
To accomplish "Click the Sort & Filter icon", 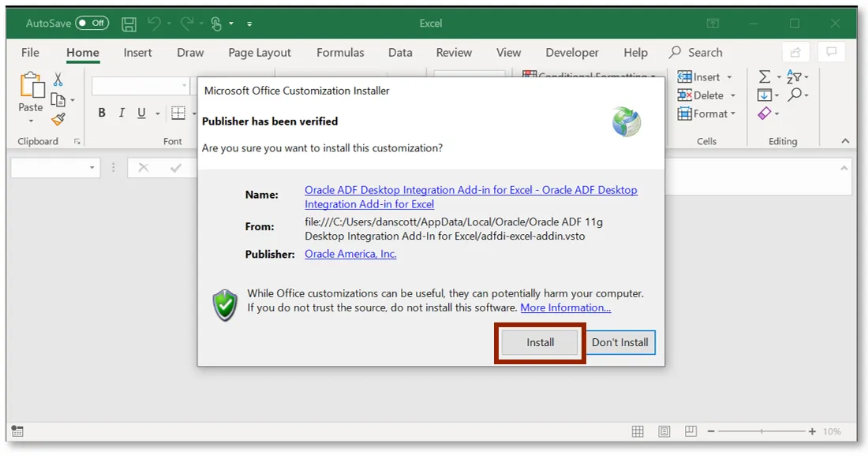I will coord(794,77).
